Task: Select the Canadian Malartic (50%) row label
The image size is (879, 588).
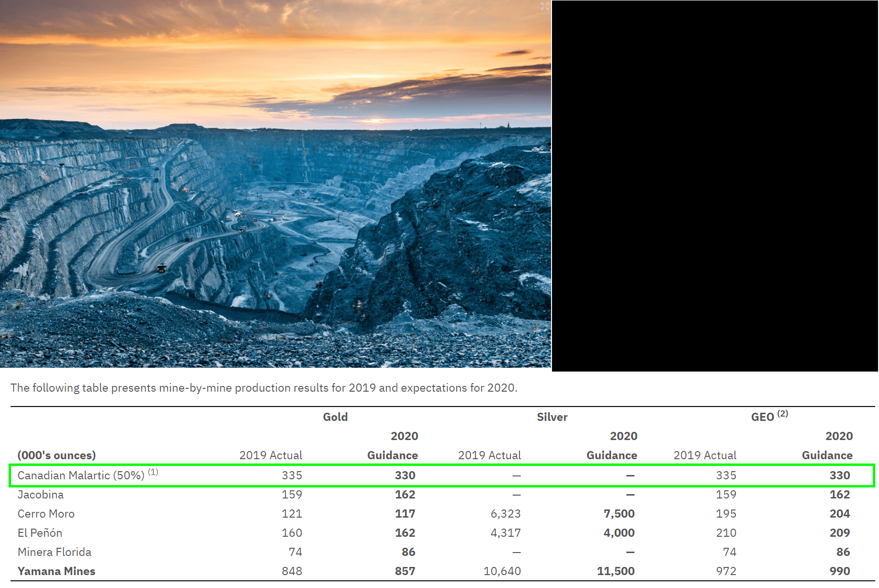Action: click(x=88, y=475)
